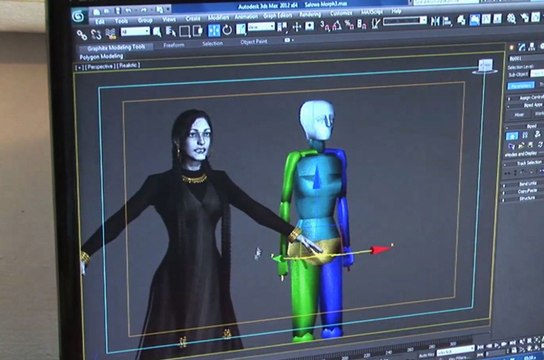Open the quick access toolbar customize arrow
Image resolution: width=544 pixels, height=360 pixels.
168,9
